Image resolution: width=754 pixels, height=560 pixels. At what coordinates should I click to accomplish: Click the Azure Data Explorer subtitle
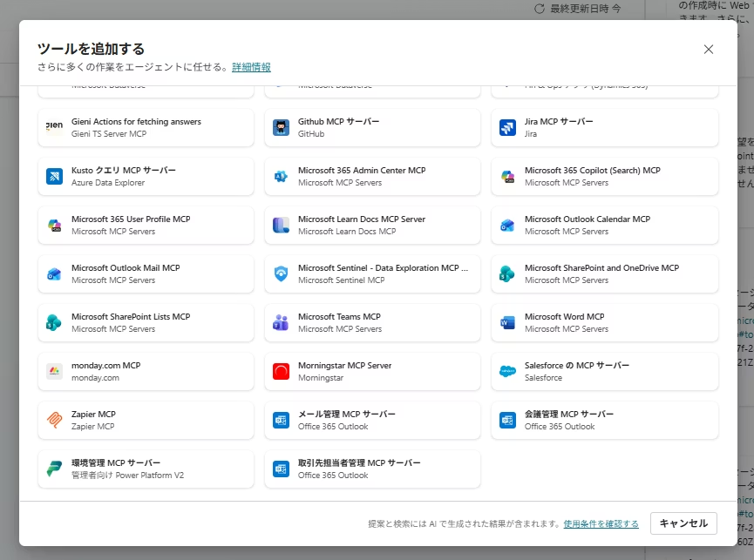point(108,183)
